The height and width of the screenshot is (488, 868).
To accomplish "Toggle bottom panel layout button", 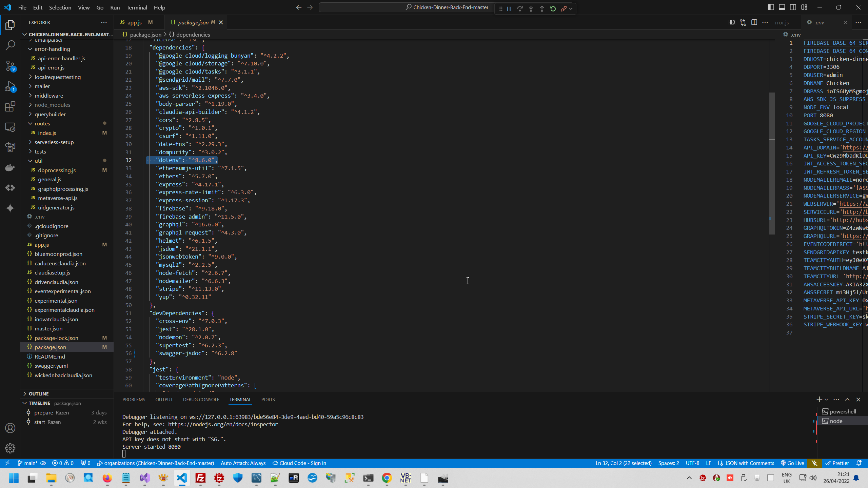I will click(x=782, y=7).
